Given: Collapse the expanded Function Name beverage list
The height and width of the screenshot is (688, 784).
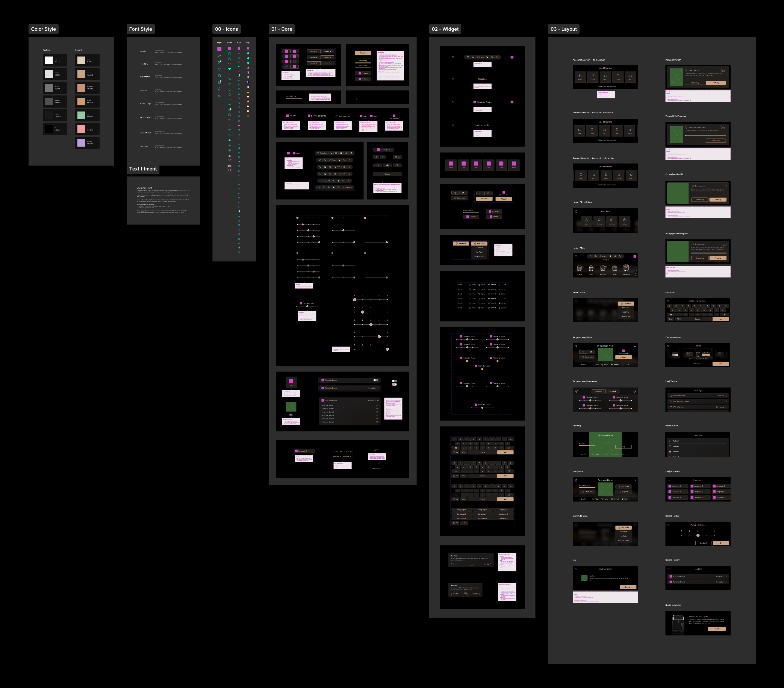Looking at the screenshot, I should point(378,400).
